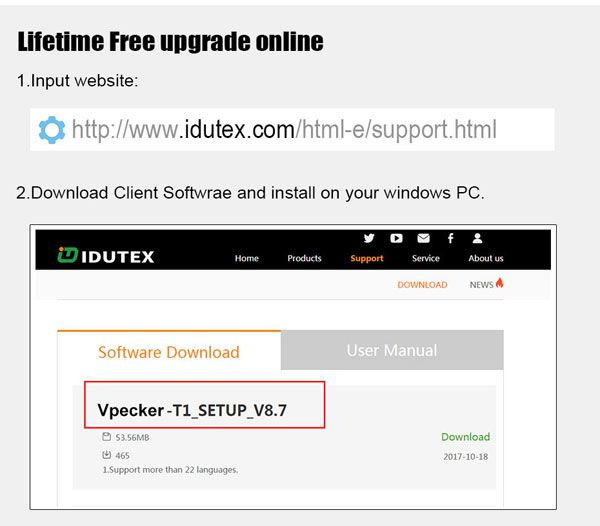Click the green Download link
This screenshot has width=600, height=526.
pos(465,437)
